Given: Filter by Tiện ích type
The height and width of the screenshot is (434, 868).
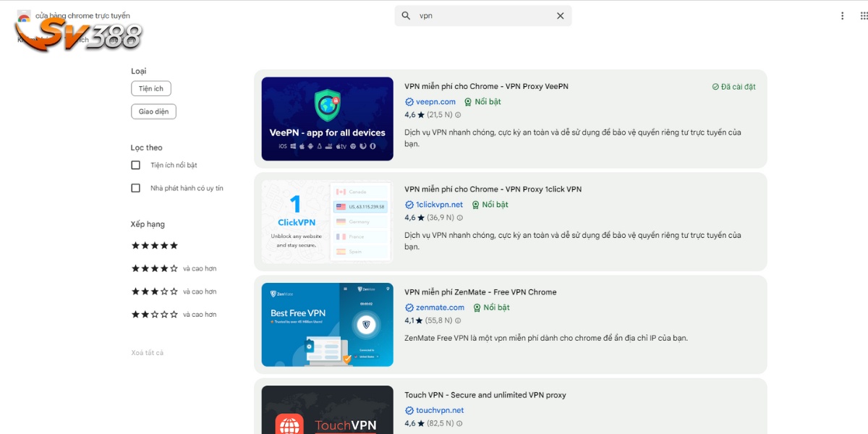Looking at the screenshot, I should (x=151, y=89).
